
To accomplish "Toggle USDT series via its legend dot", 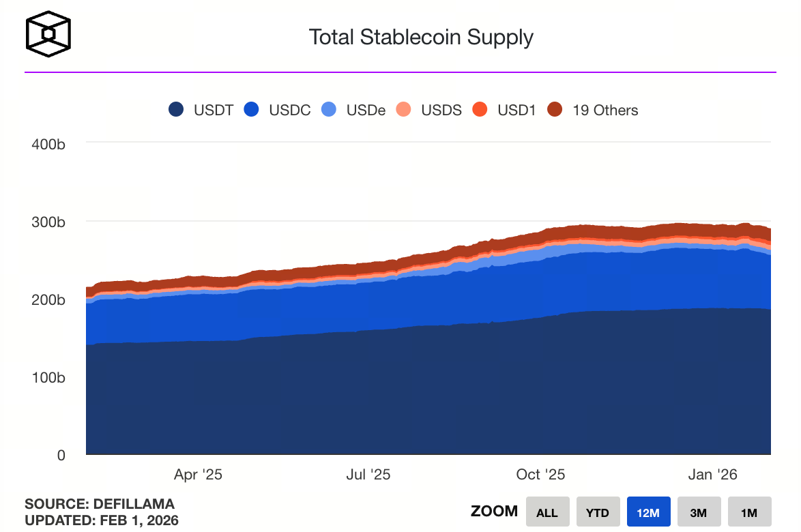I will [x=177, y=110].
